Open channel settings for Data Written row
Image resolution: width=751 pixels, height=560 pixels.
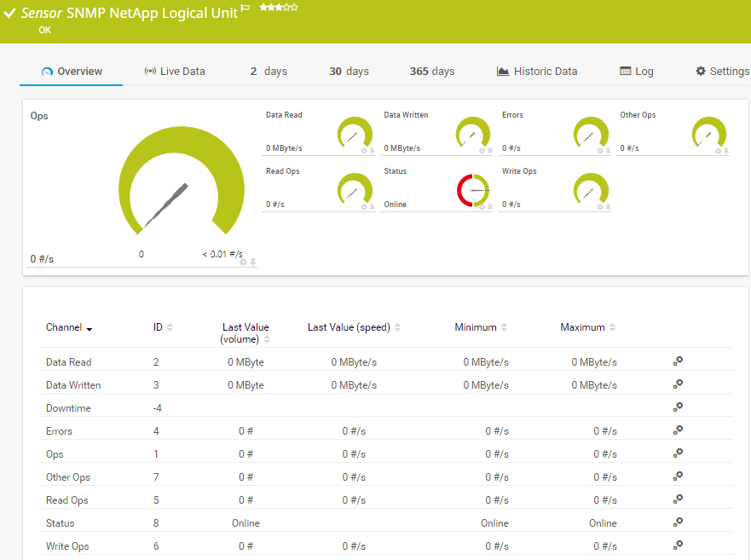(x=678, y=384)
